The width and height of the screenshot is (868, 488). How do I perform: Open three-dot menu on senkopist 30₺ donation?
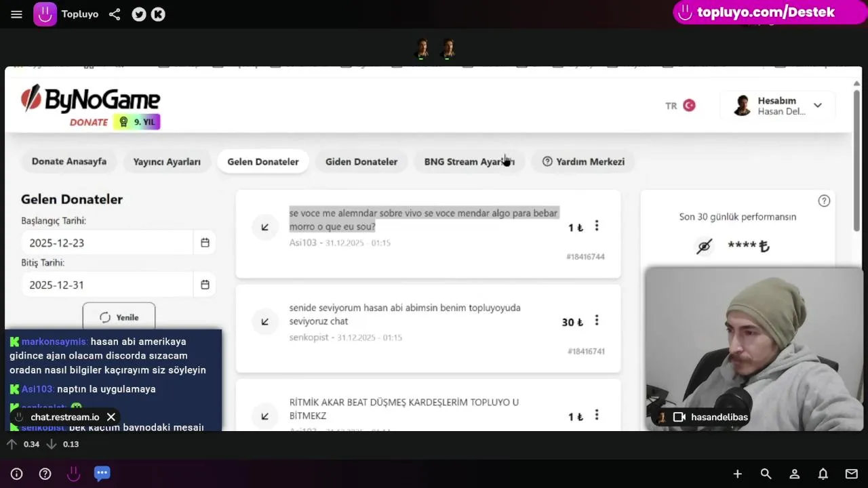(597, 321)
